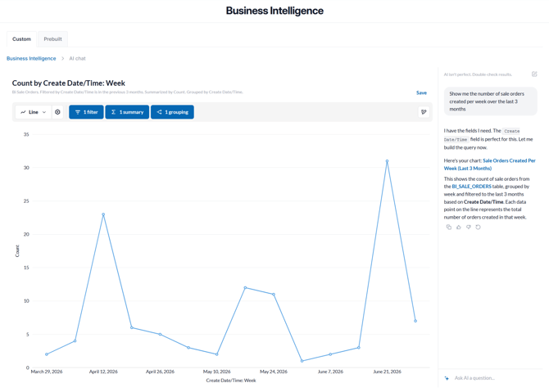Switch to the Custom tab

pyautogui.click(x=21, y=38)
